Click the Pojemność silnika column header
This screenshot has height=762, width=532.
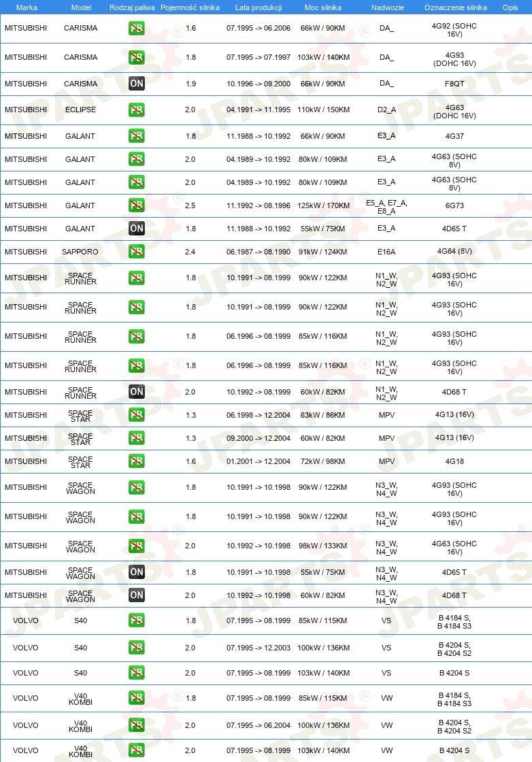click(x=190, y=7)
